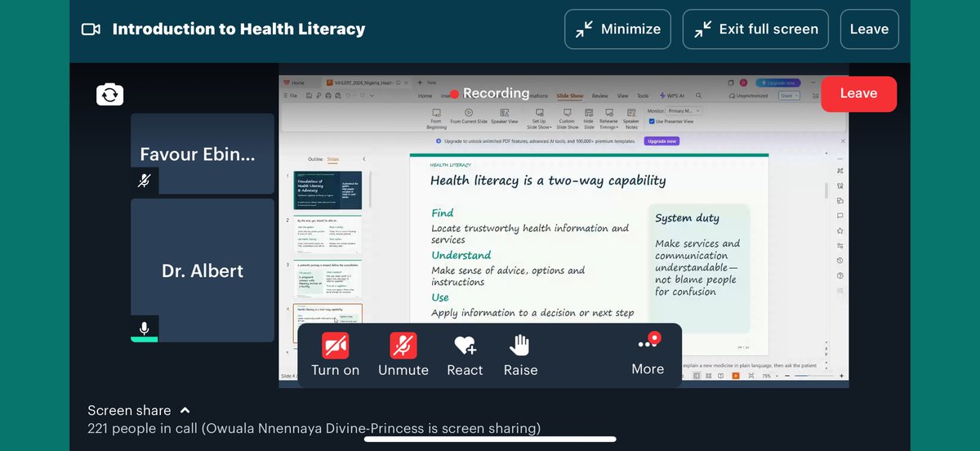Click the history clock icon in right sidebar
Screen dimensions: 980x451
pyautogui.click(x=840, y=261)
